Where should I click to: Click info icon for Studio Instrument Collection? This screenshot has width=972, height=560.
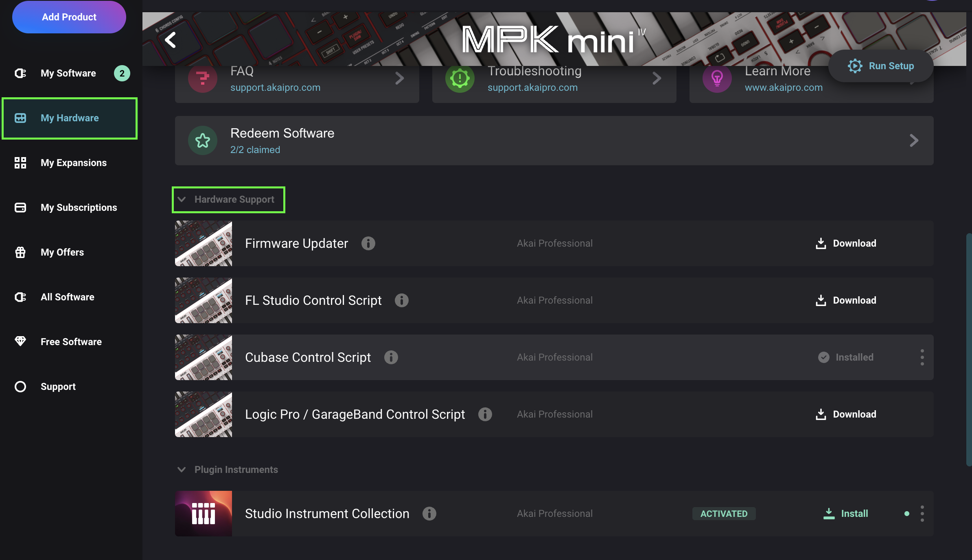click(429, 514)
